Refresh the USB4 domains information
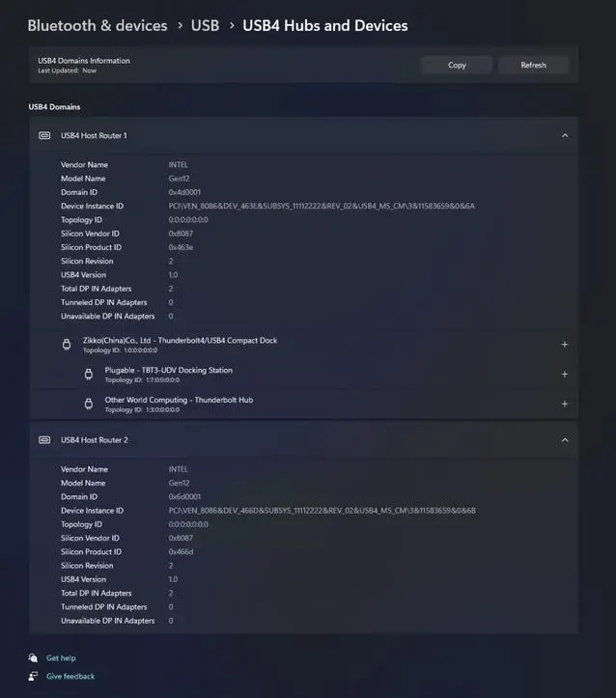This screenshot has width=616, height=698. tap(533, 65)
